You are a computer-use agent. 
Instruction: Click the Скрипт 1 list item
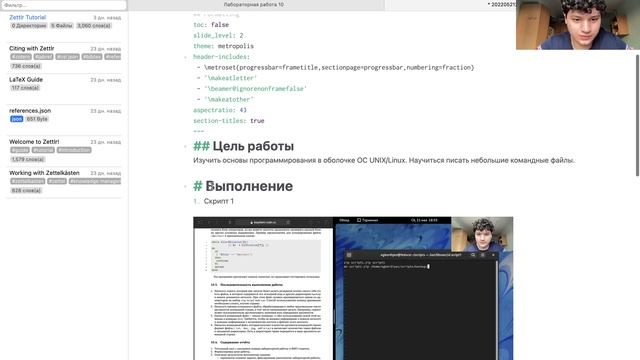tap(218, 201)
